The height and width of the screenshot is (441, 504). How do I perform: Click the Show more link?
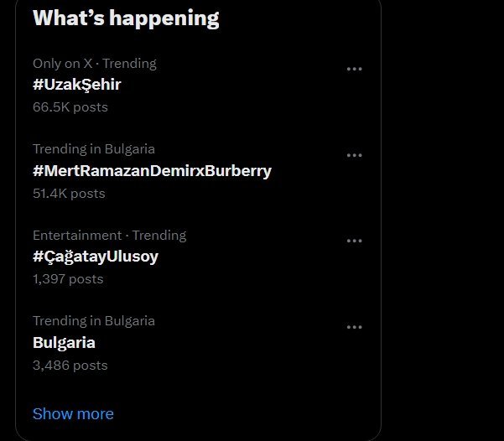(x=73, y=414)
